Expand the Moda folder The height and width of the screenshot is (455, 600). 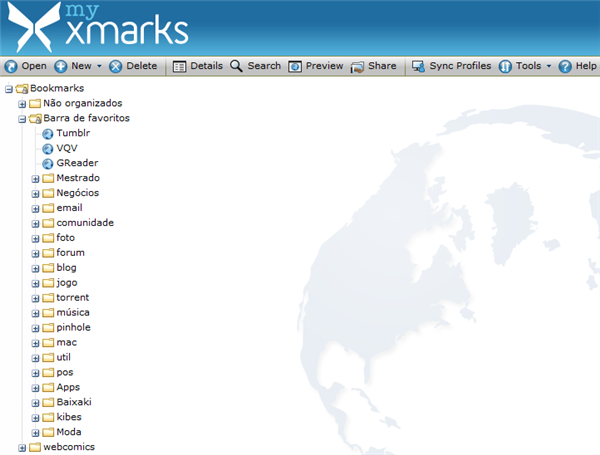pyautogui.click(x=36, y=433)
